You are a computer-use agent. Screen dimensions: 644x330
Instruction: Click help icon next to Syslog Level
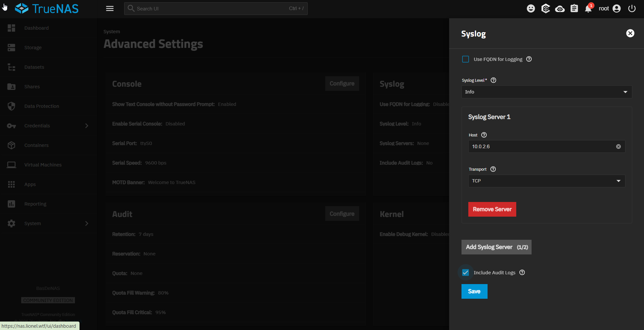(x=493, y=80)
